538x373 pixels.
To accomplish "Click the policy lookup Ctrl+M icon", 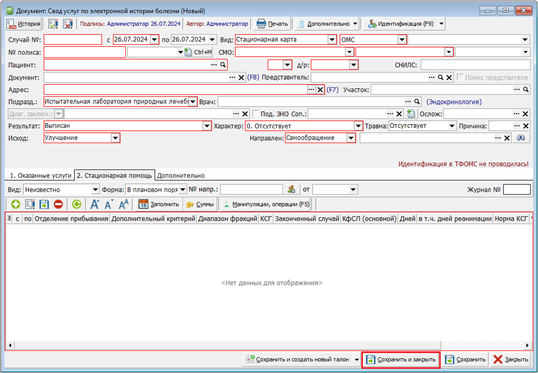I will pyautogui.click(x=188, y=53).
